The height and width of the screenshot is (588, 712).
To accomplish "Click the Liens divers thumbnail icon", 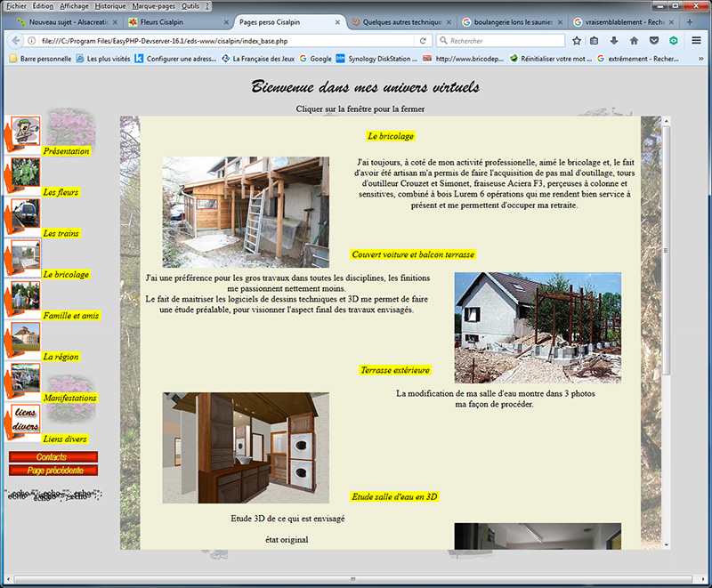I will pyautogui.click(x=26, y=419).
